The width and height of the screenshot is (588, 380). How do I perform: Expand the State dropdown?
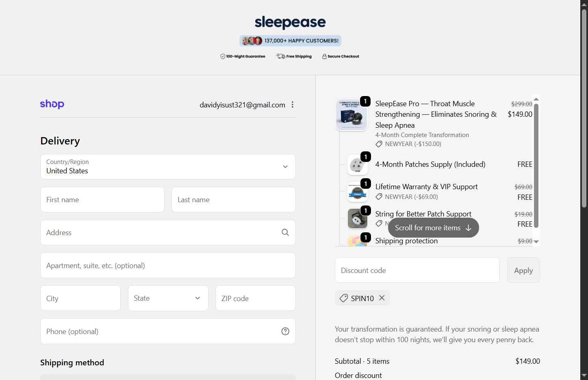(168, 298)
